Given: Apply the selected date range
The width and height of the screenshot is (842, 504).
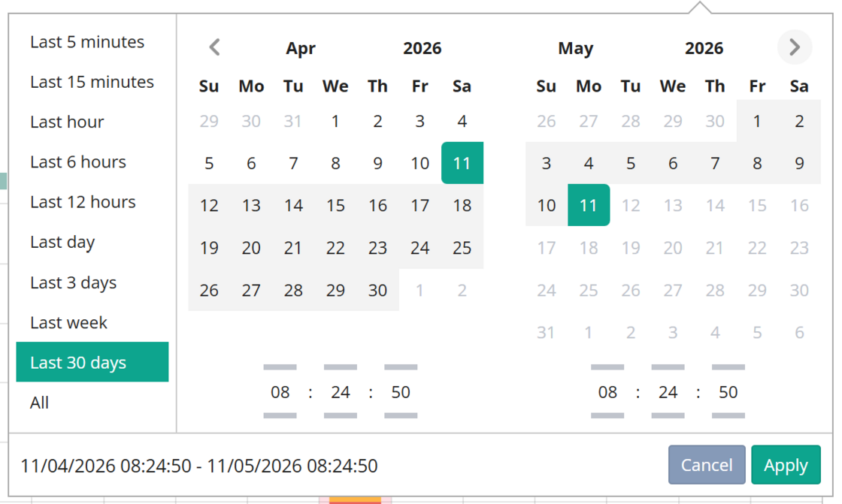Looking at the screenshot, I should coord(786,465).
